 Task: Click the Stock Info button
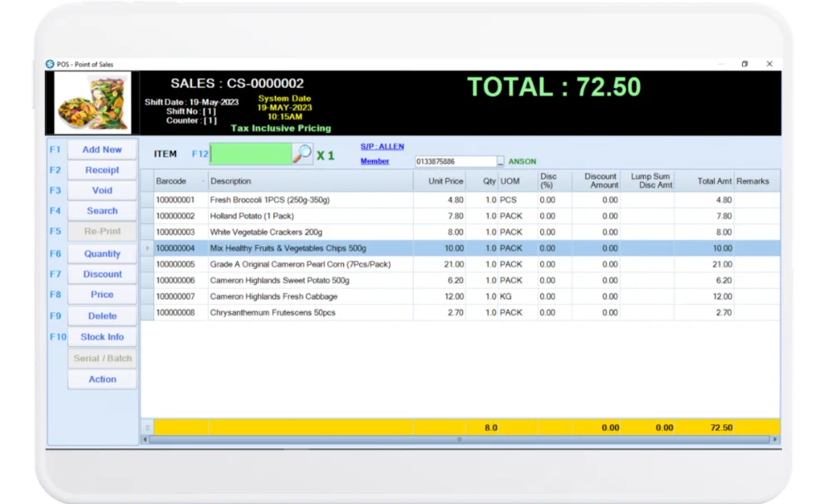tap(102, 337)
